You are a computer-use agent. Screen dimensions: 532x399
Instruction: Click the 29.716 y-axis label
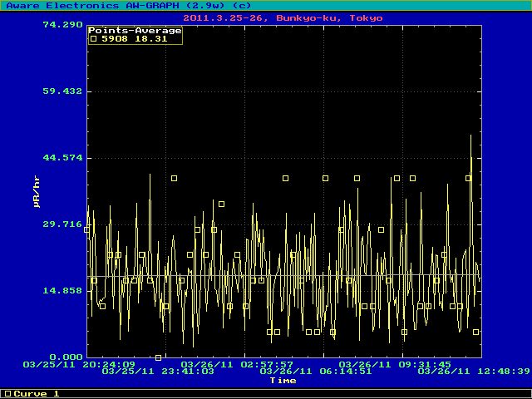pos(62,224)
